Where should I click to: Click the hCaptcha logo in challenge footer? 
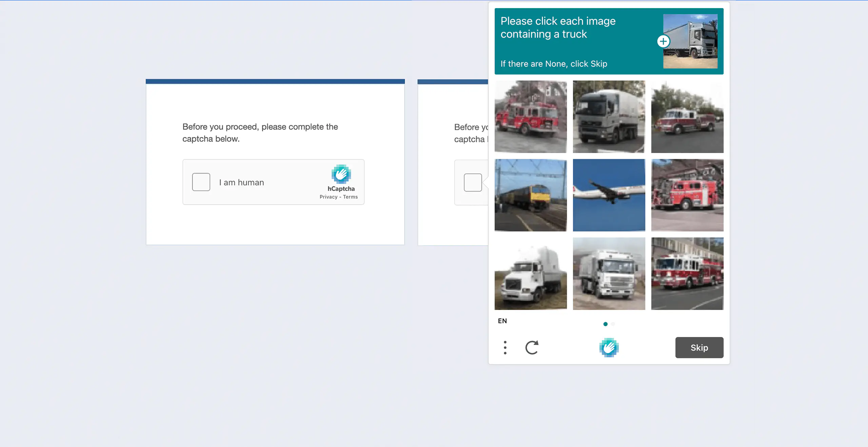[609, 347]
